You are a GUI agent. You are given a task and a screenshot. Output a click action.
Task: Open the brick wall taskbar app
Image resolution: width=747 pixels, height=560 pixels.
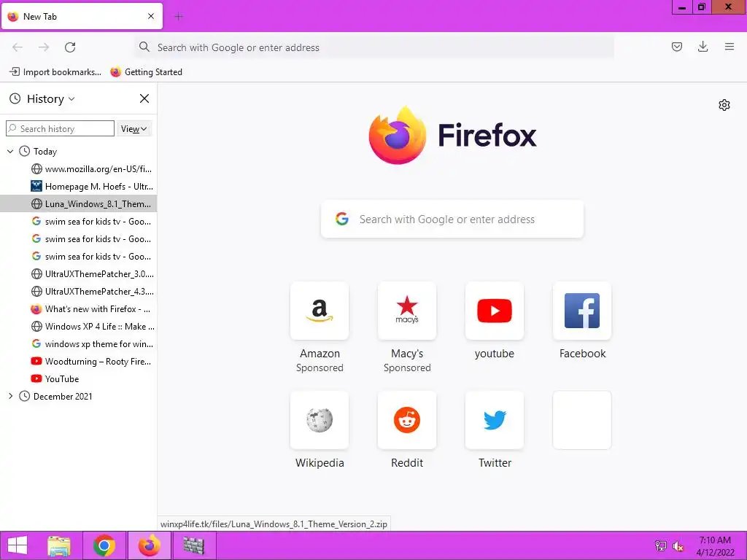coord(194,545)
